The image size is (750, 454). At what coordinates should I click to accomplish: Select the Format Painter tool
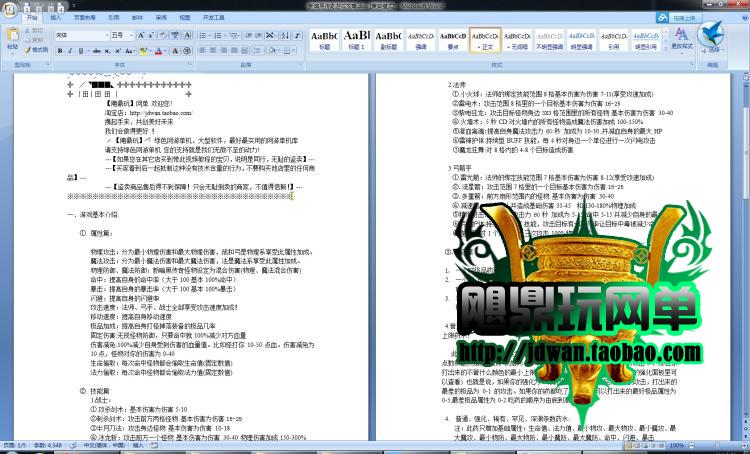coord(38,49)
